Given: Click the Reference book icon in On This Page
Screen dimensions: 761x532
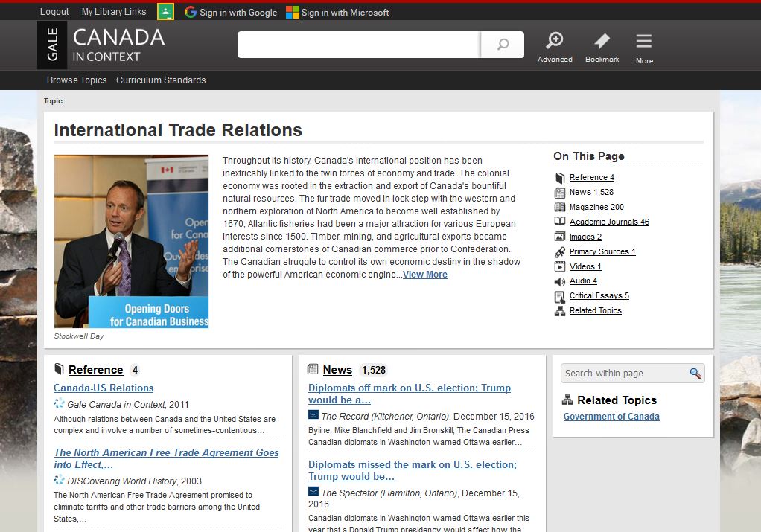Looking at the screenshot, I should pos(560,178).
